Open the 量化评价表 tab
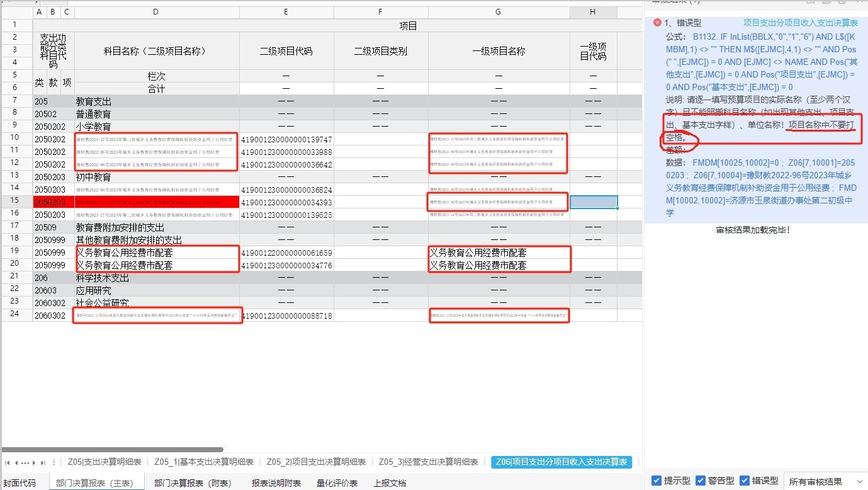Screen dimensions: 868x490 337,483
